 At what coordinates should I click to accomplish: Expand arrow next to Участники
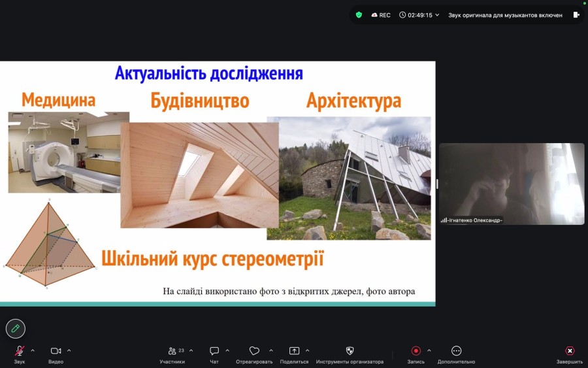pyautogui.click(x=191, y=351)
